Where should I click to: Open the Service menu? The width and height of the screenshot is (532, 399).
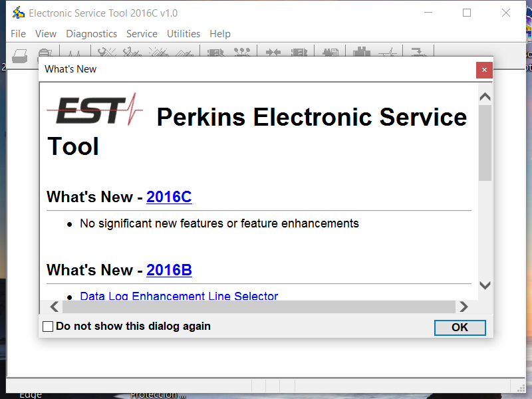point(142,34)
